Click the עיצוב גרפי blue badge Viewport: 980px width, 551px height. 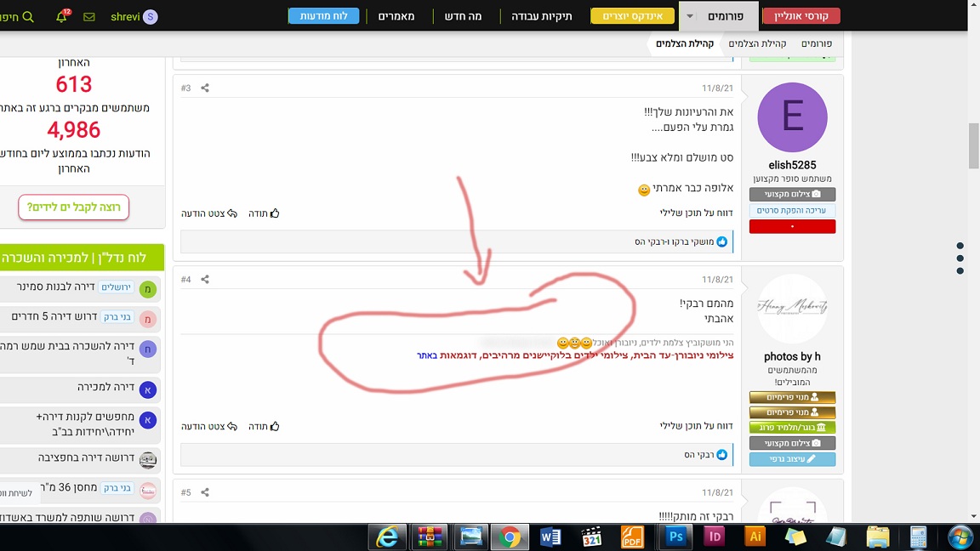point(793,459)
